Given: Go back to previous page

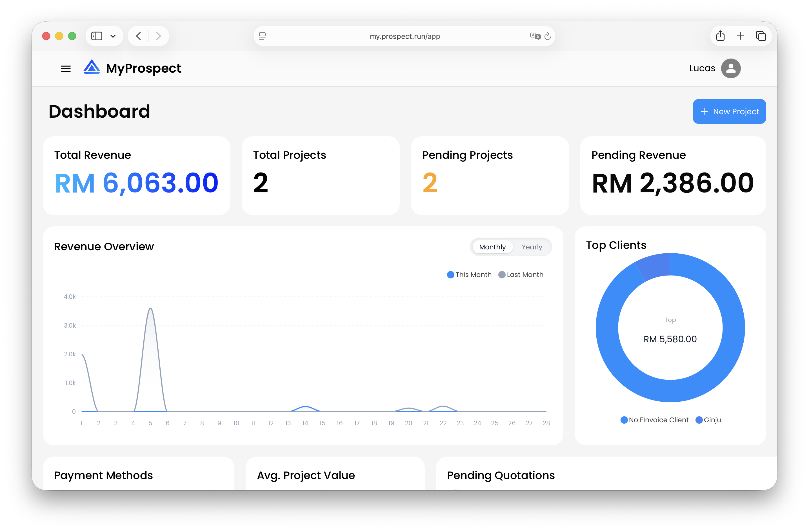Looking at the screenshot, I should point(138,36).
